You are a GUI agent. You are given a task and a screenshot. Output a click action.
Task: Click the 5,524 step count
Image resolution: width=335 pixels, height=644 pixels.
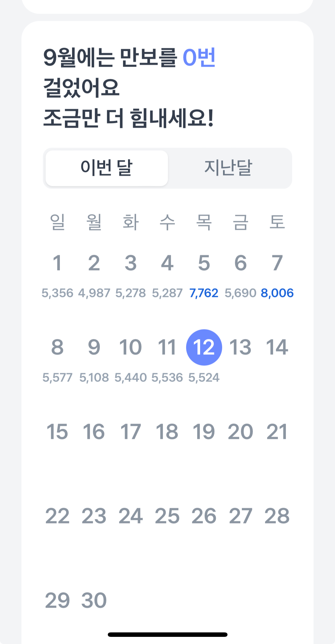point(204,378)
